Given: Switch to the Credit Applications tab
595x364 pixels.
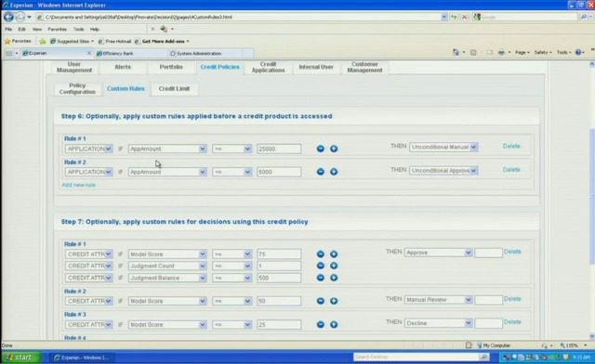Looking at the screenshot, I should click(268, 67).
